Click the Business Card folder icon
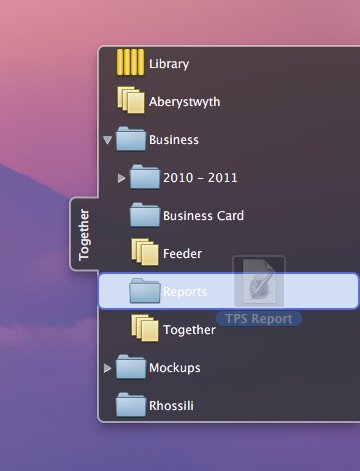 pos(145,215)
